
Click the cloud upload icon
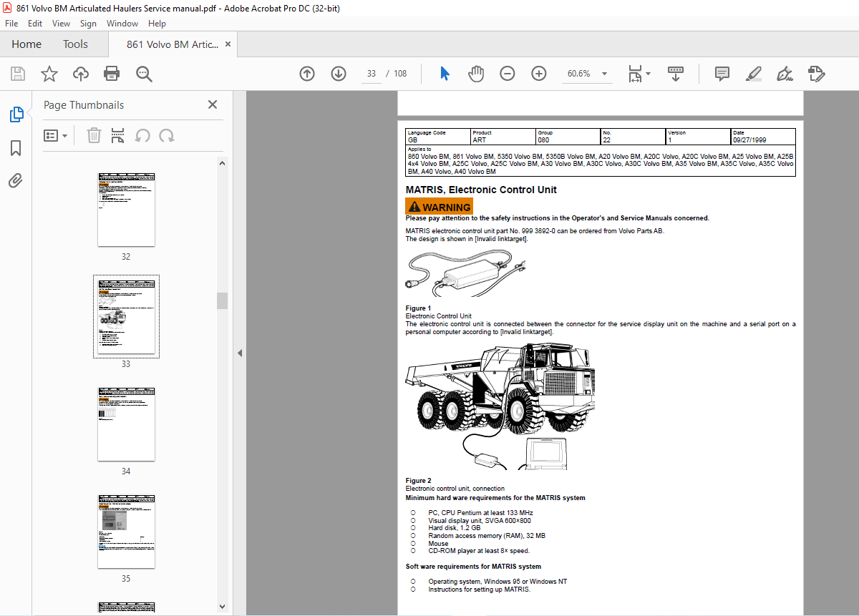click(80, 74)
